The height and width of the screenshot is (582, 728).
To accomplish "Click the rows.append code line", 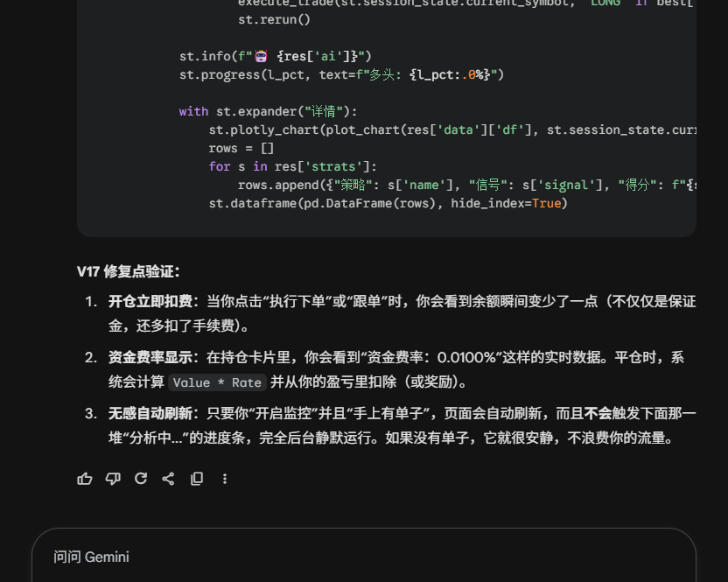I will pyautogui.click(x=466, y=185).
